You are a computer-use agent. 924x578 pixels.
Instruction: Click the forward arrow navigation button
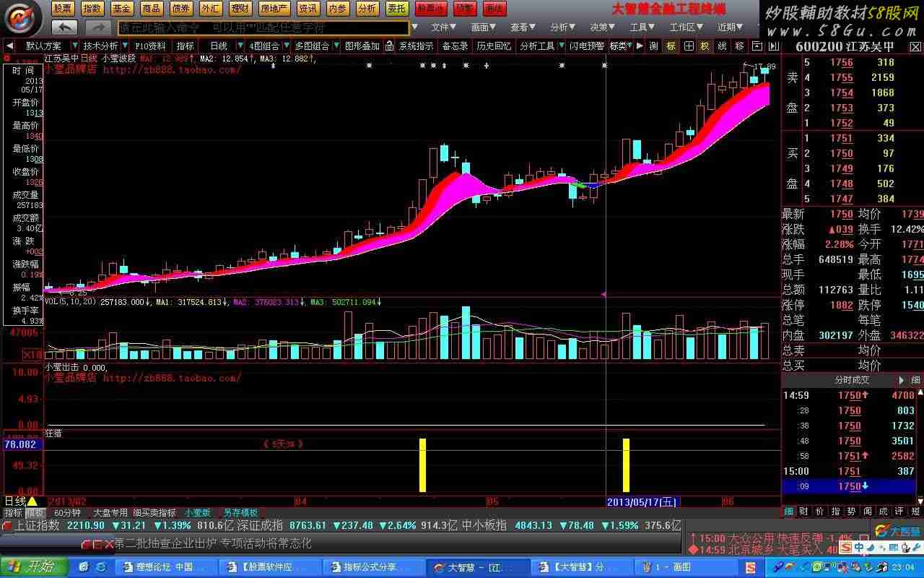point(98,27)
